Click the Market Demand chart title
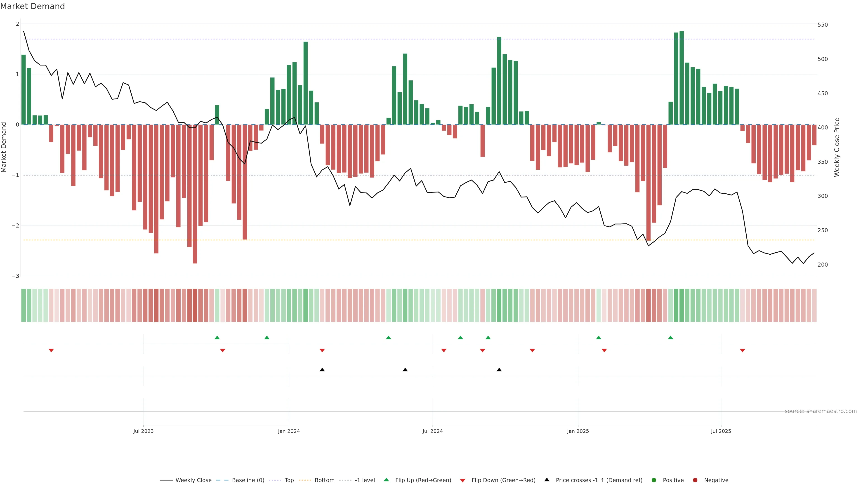 pyautogui.click(x=32, y=6)
